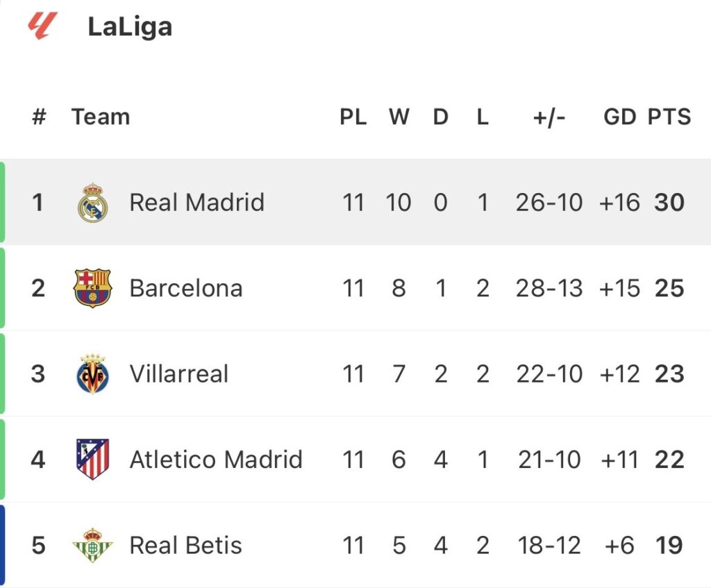Click the Villarreal club crest

point(92,374)
